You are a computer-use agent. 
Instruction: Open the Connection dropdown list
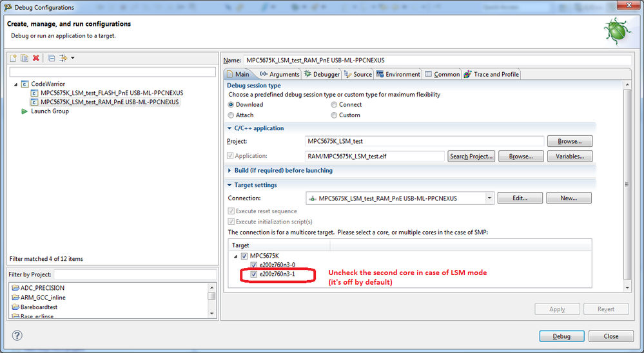(x=489, y=198)
